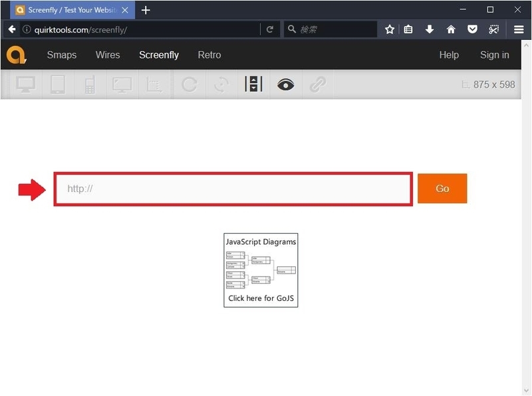The image size is (532, 396).
Task: Click the screenshot scissors icon
Action: [x=494, y=29]
